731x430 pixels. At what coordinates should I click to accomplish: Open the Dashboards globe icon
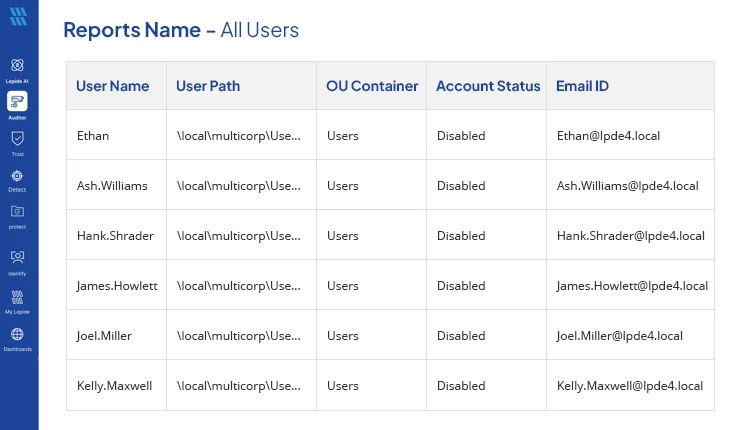click(x=17, y=334)
